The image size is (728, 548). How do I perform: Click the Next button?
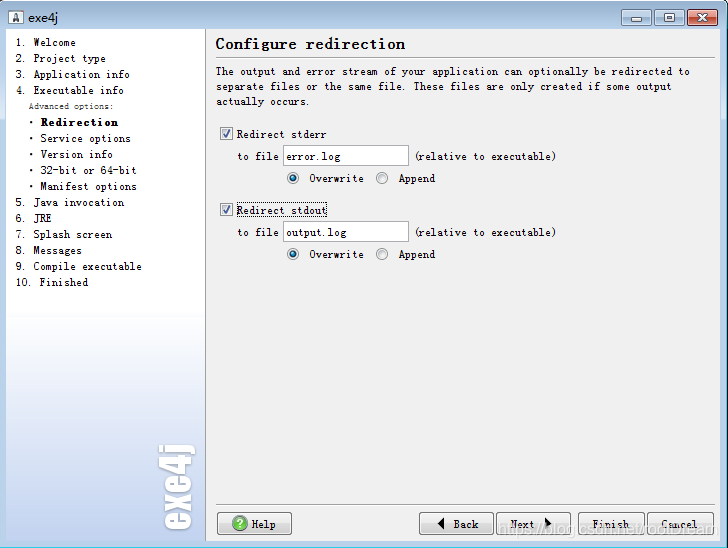533,523
